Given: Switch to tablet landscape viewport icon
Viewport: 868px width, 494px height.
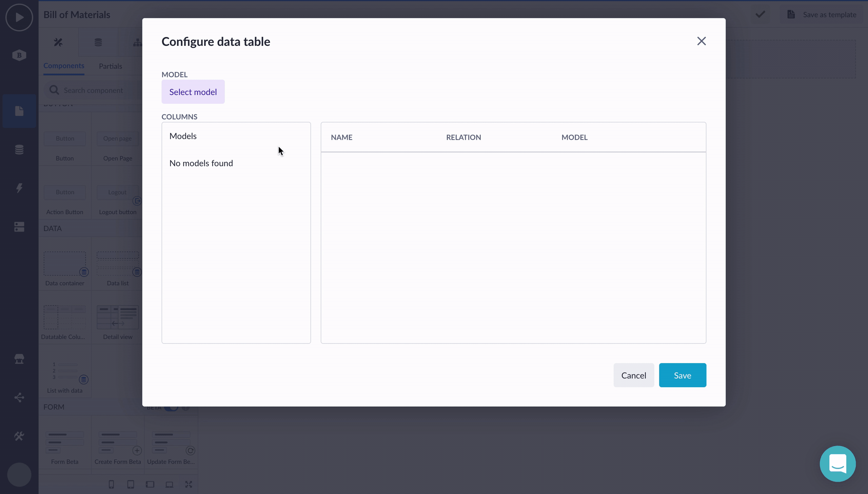Looking at the screenshot, I should coord(150,484).
